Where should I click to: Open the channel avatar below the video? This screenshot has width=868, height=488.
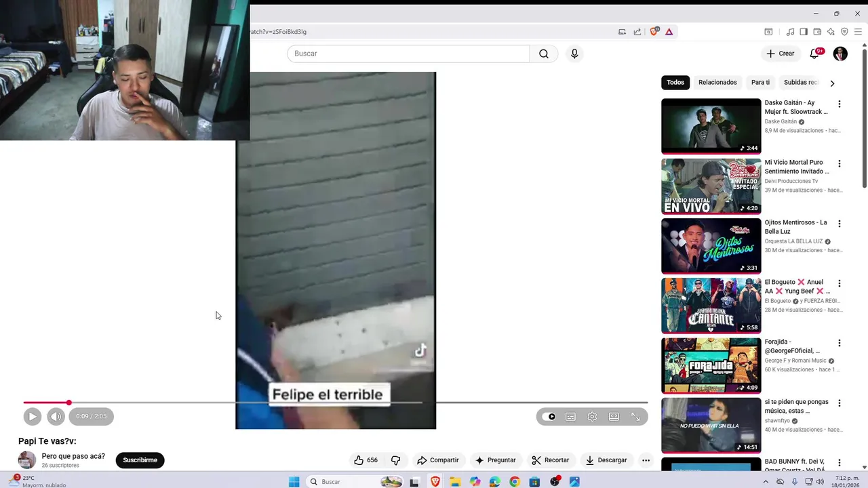27,460
